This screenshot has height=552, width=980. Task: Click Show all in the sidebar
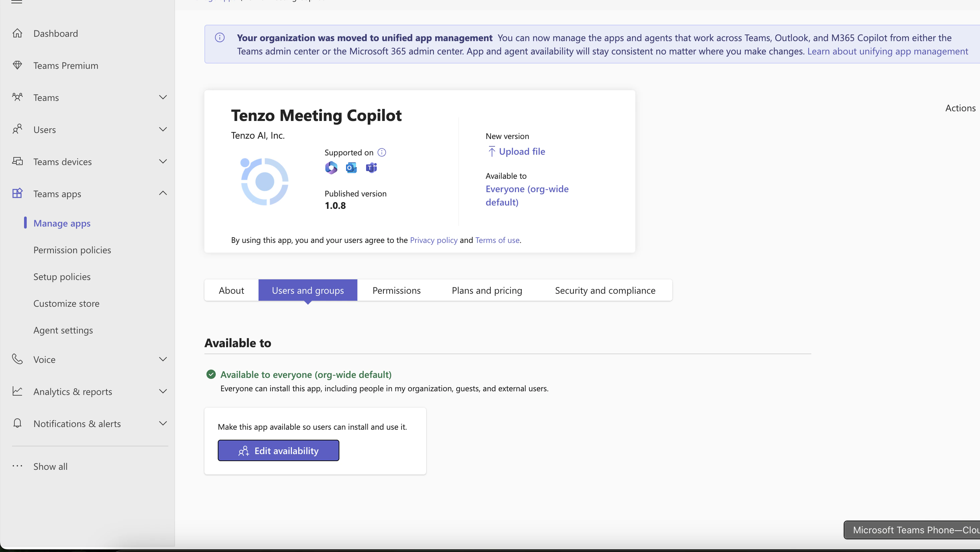click(x=50, y=466)
